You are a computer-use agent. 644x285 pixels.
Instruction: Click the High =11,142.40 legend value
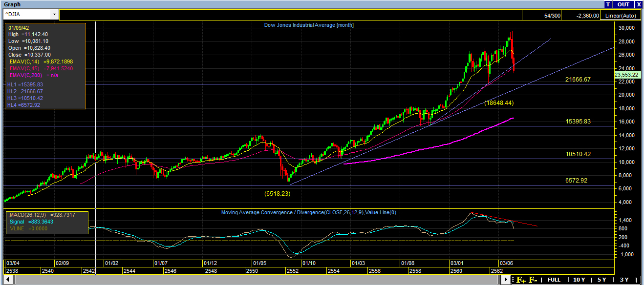coord(29,35)
